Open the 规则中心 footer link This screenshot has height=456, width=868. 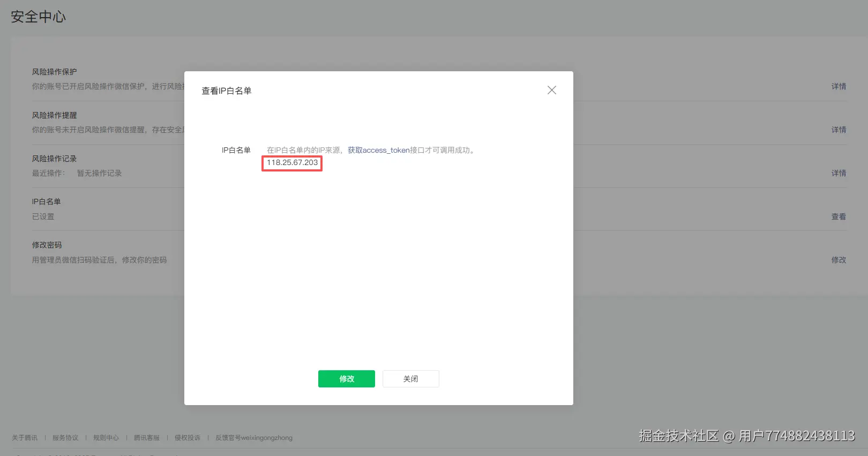tap(106, 438)
